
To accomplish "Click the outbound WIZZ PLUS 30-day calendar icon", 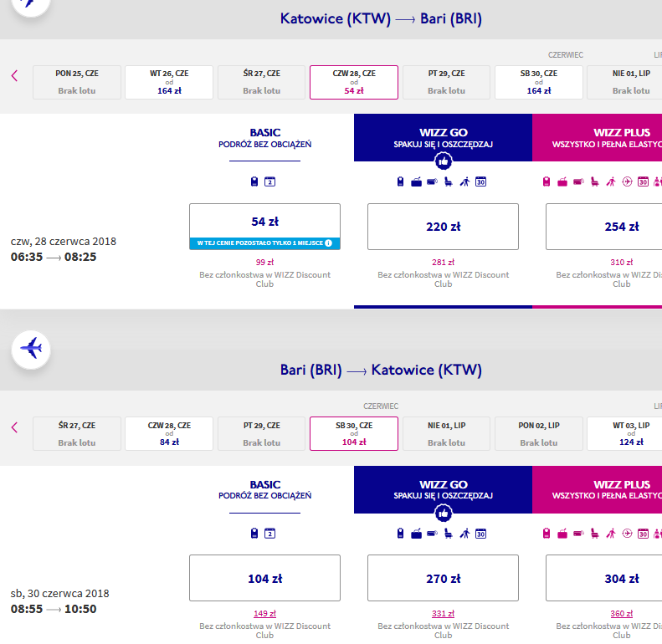I will [643, 181].
